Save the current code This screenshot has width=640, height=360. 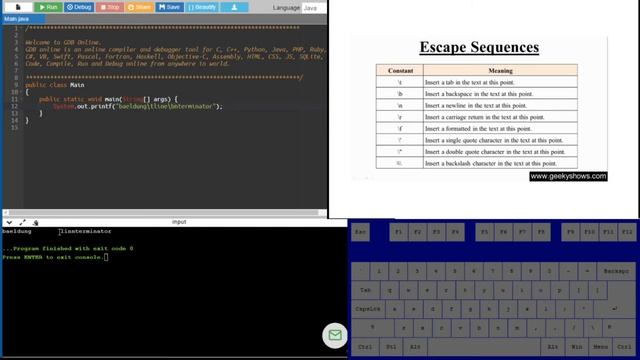pyautogui.click(x=169, y=7)
